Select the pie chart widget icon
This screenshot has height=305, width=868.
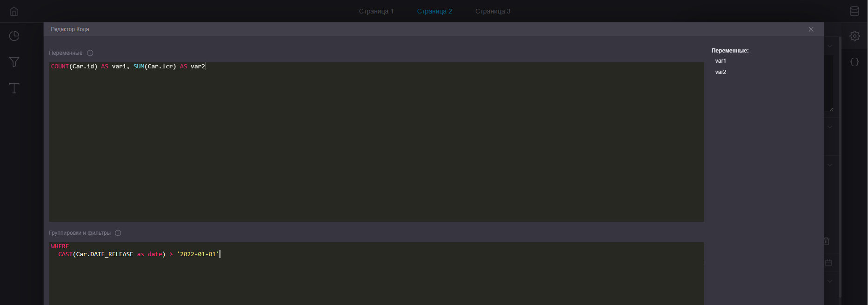pos(14,36)
